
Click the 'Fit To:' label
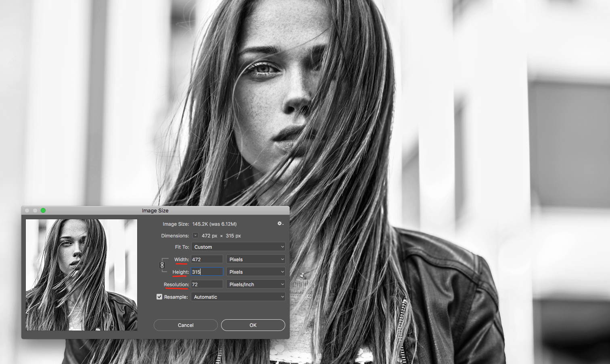(x=182, y=247)
